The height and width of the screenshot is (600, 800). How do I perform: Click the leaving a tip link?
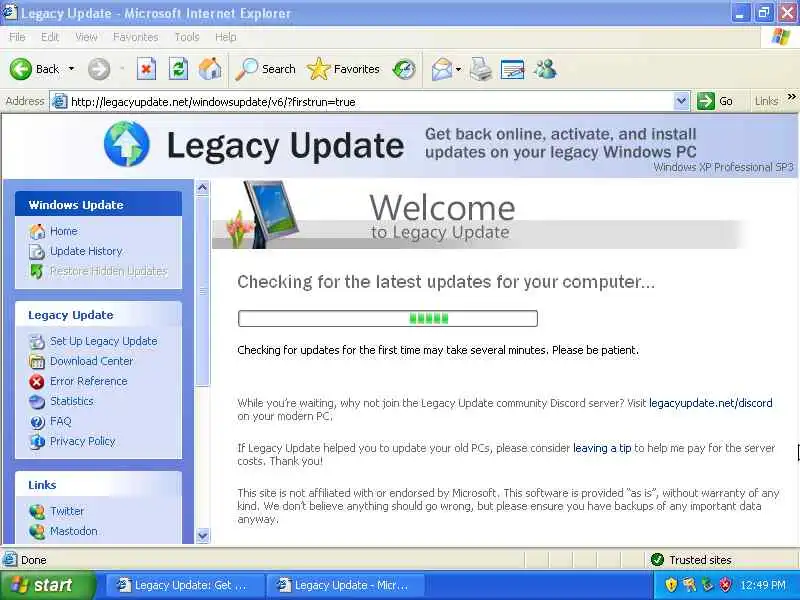[602, 448]
